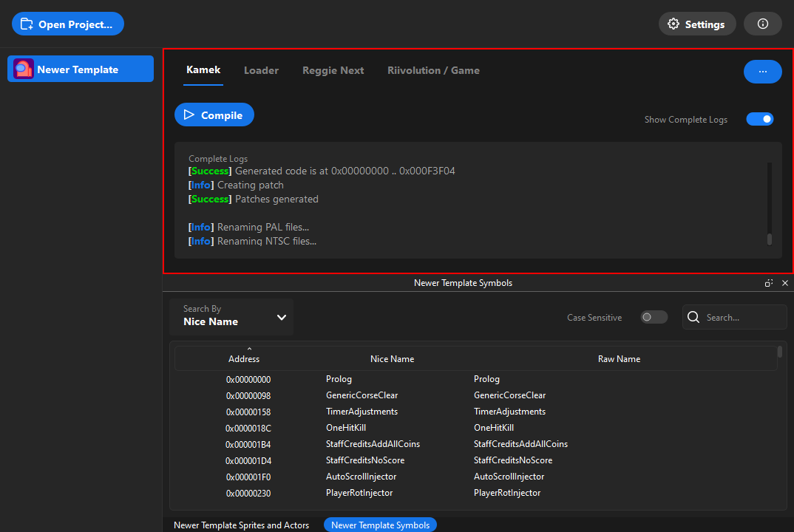The width and height of the screenshot is (794, 532).
Task: Select the Newer Template Sprites and Actors tab
Action: pyautogui.click(x=241, y=525)
